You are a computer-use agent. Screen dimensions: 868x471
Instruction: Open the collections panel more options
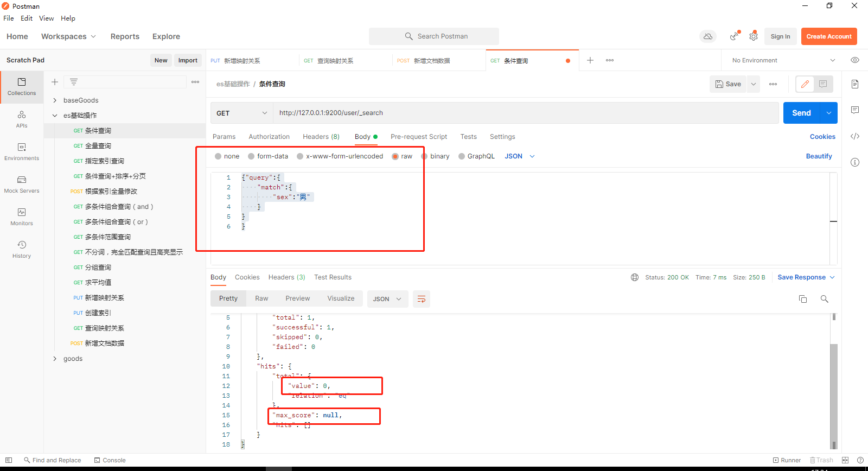pos(195,82)
